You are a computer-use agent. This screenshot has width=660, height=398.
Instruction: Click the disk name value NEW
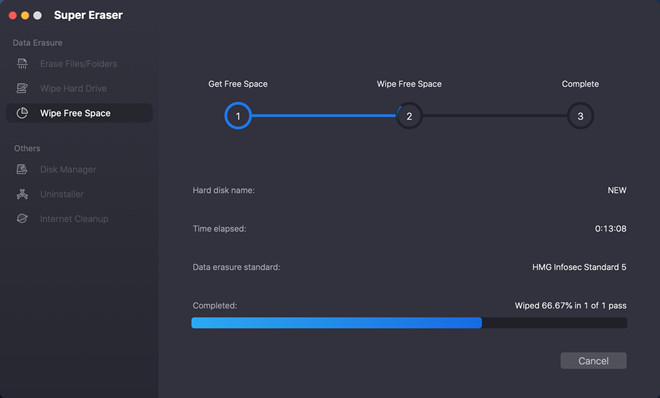pyautogui.click(x=617, y=190)
